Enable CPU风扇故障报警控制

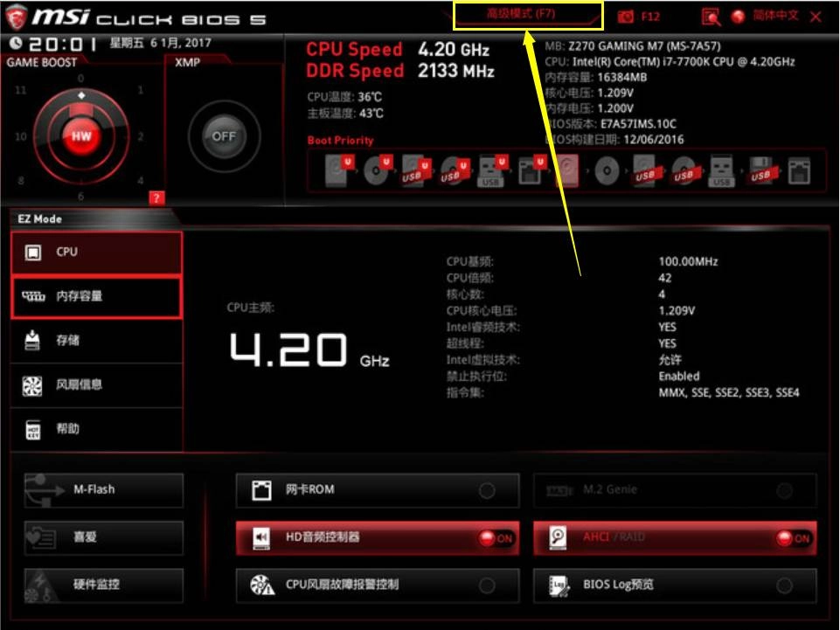click(x=378, y=585)
